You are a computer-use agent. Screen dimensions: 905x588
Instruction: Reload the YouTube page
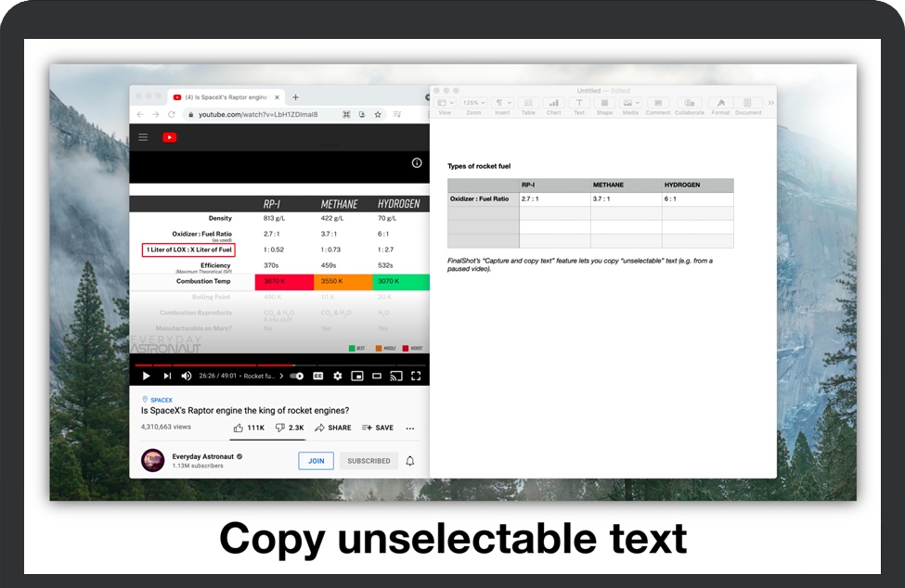tap(172, 115)
